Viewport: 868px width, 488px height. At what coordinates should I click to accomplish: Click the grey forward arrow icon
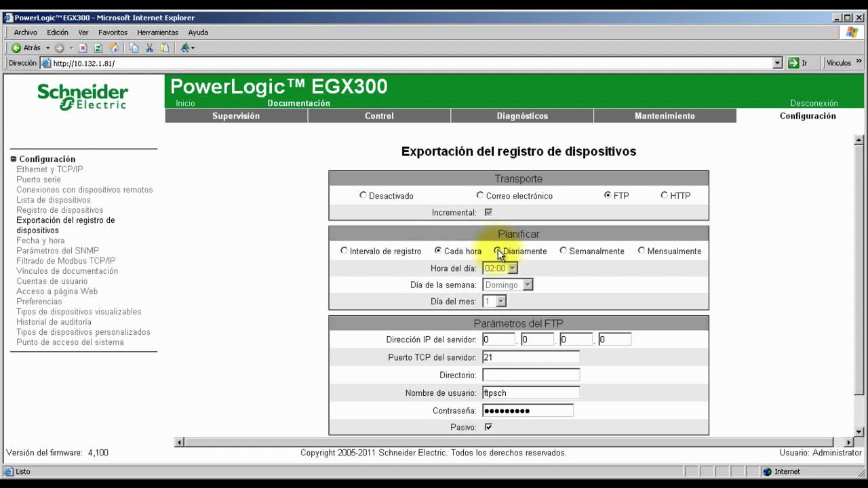coord(59,48)
